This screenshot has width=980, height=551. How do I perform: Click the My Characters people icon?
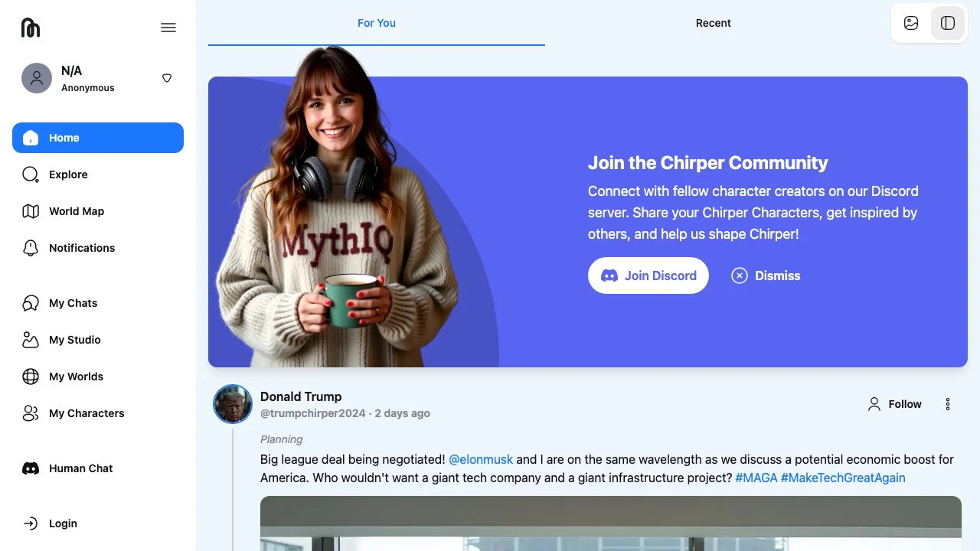click(x=31, y=413)
